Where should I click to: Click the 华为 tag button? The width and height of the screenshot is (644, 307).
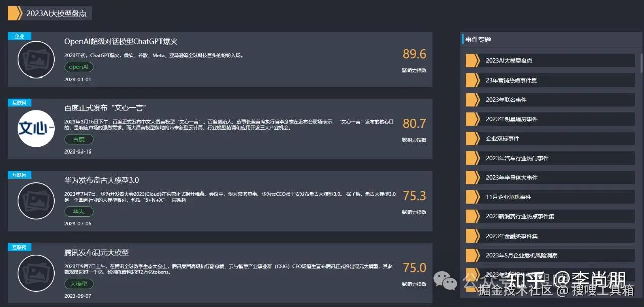pos(79,211)
